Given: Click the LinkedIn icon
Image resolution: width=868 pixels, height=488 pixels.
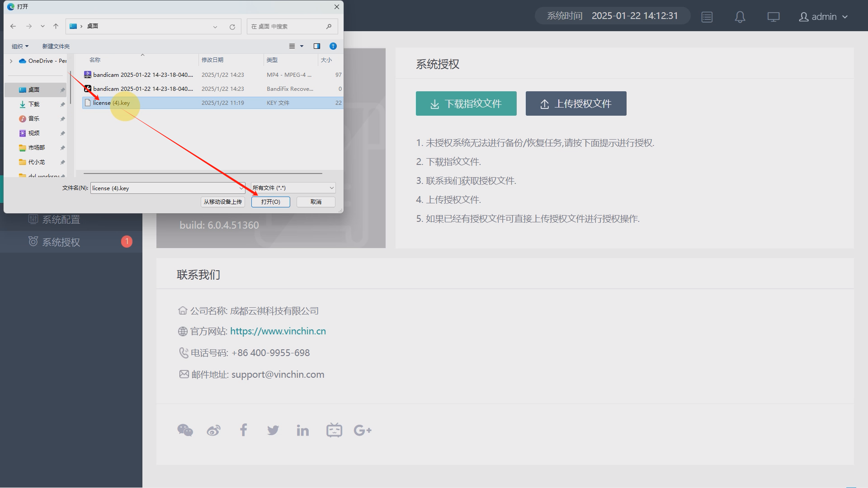Looking at the screenshot, I should pos(302,430).
